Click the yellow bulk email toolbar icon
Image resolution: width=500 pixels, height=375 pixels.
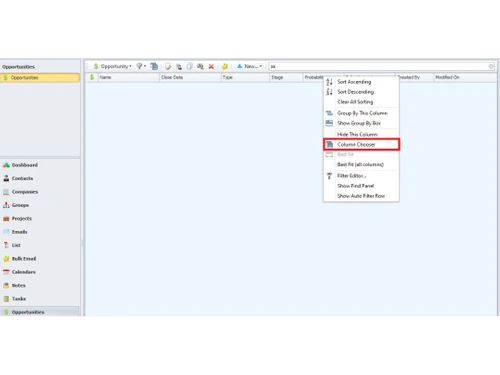point(225,66)
